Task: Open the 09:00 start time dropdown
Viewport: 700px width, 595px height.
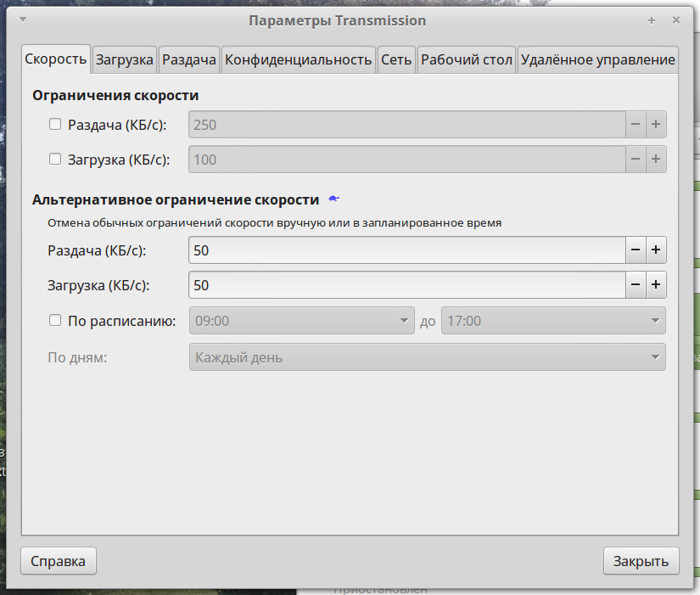Action: pyautogui.click(x=301, y=321)
